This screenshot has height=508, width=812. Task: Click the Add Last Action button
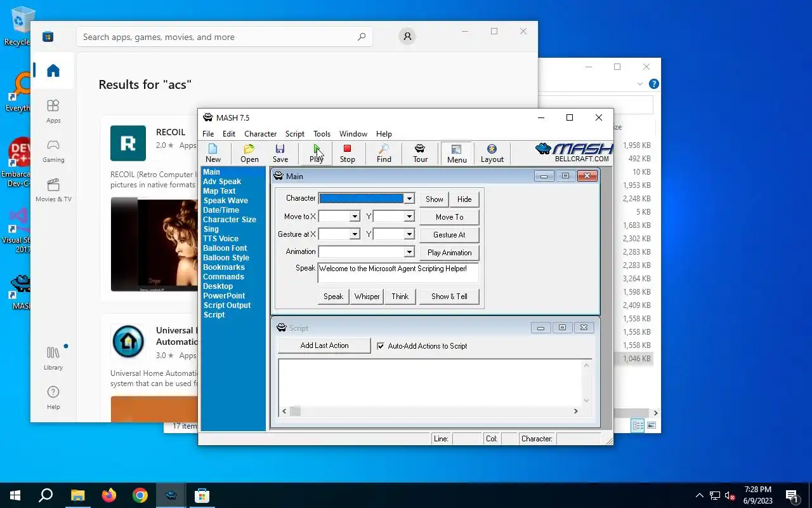coord(324,345)
